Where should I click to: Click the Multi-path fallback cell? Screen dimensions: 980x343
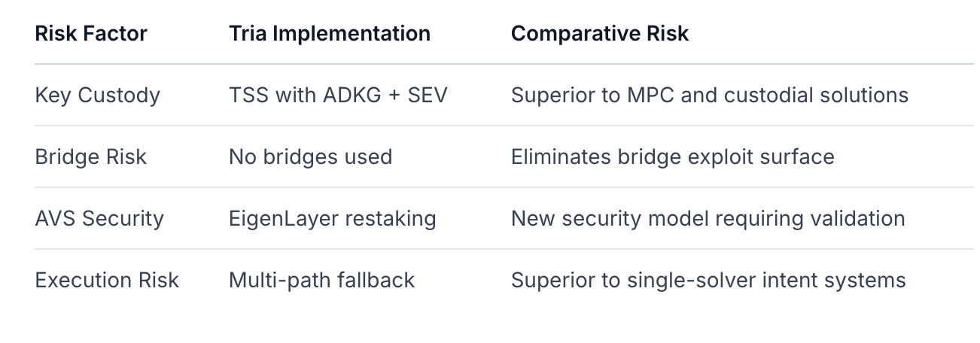click(321, 281)
